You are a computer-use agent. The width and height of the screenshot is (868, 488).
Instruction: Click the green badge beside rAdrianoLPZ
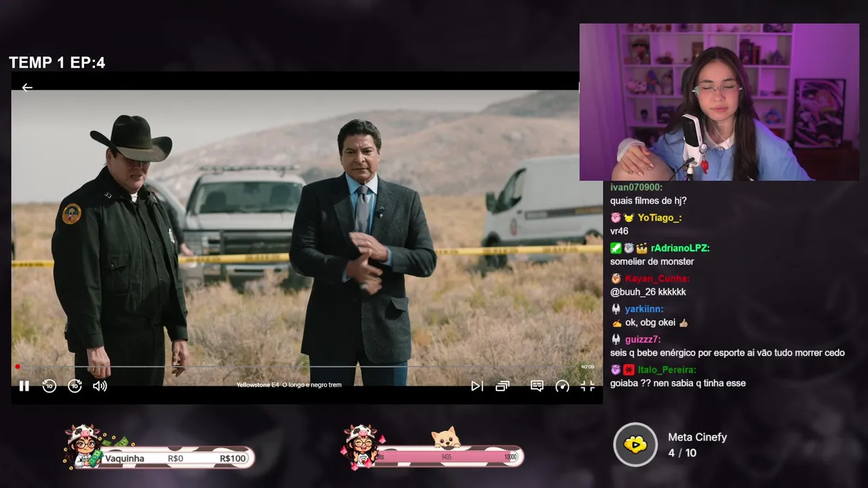click(616, 248)
